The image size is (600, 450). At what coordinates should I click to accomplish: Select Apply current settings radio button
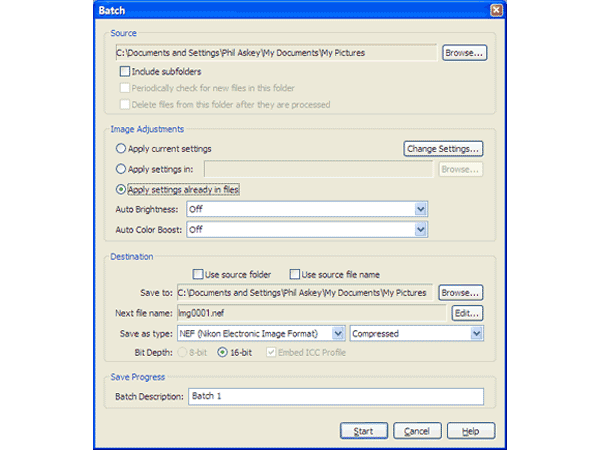(x=121, y=148)
